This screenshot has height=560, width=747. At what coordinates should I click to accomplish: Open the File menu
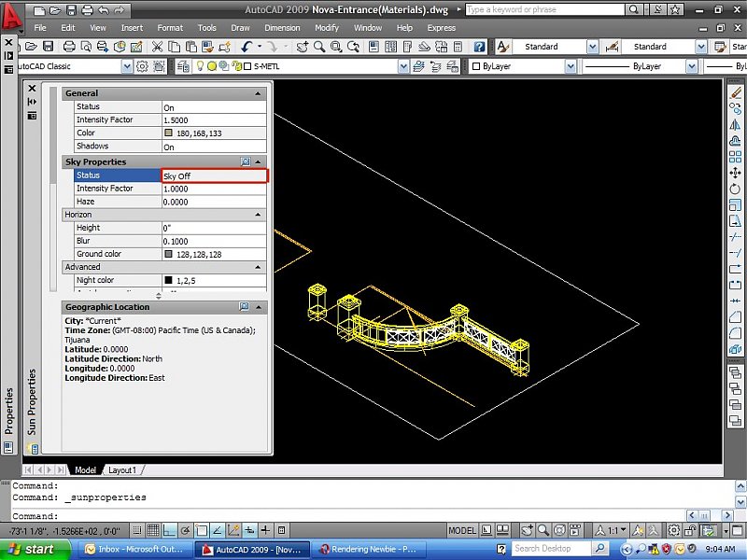40,28
